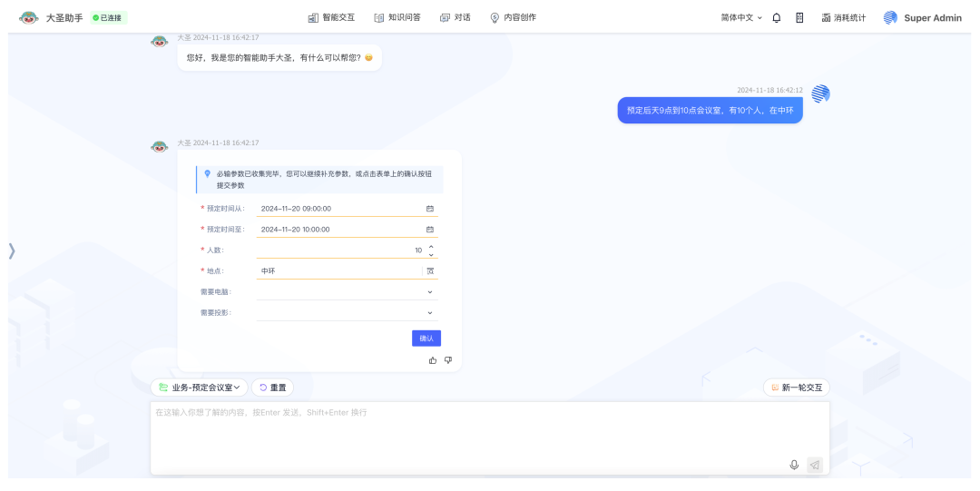Expand the 需要电脑 dropdown
The width and height of the screenshot is (980, 491).
coord(430,292)
